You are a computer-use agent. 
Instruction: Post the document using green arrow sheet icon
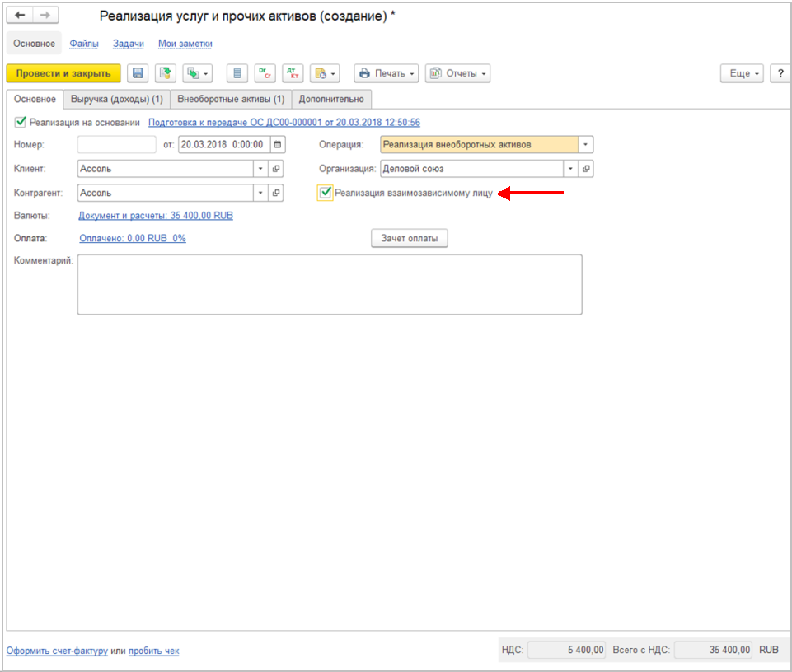click(165, 73)
